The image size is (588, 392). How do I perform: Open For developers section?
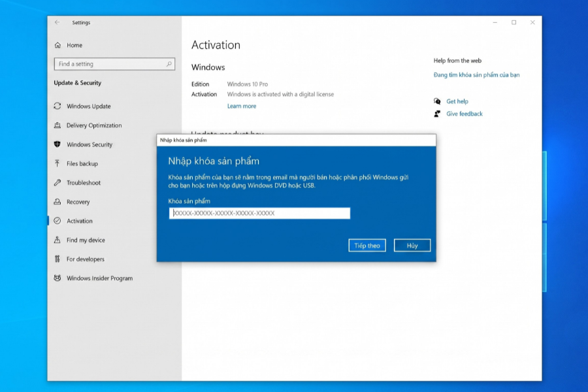coord(86,259)
